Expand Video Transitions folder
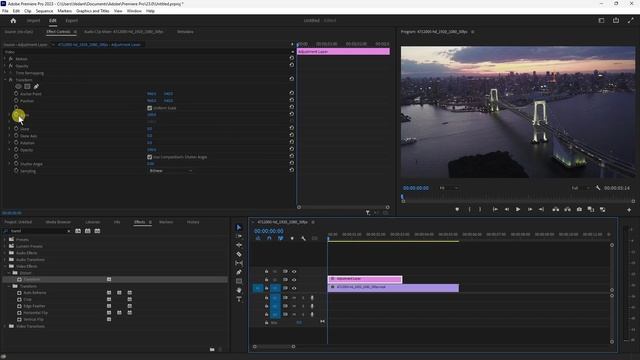Screen dimensions: 640x360 (5, 327)
